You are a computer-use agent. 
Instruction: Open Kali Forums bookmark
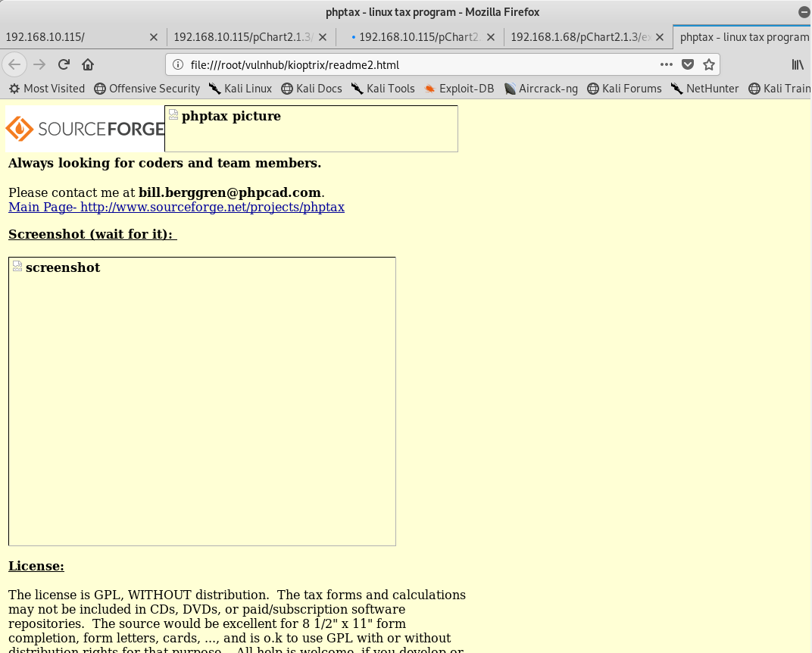point(625,89)
